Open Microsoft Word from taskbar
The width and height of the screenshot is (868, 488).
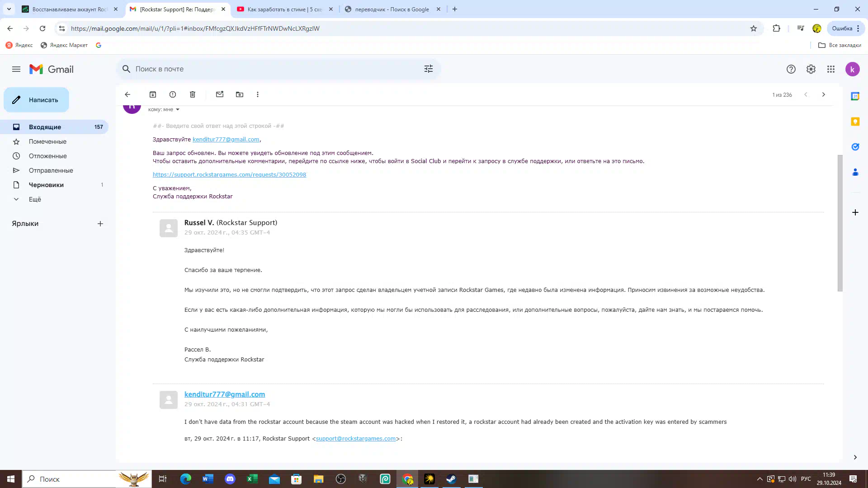(208, 479)
